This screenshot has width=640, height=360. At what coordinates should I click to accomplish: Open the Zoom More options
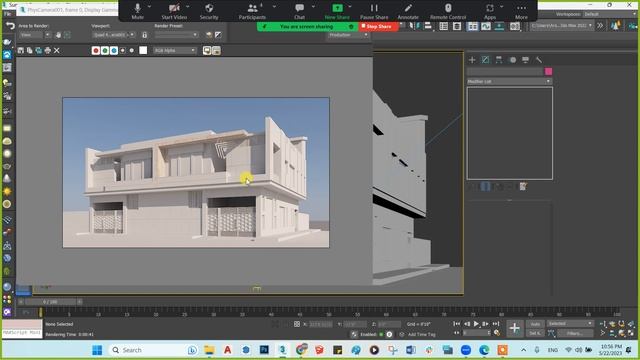pos(521,11)
